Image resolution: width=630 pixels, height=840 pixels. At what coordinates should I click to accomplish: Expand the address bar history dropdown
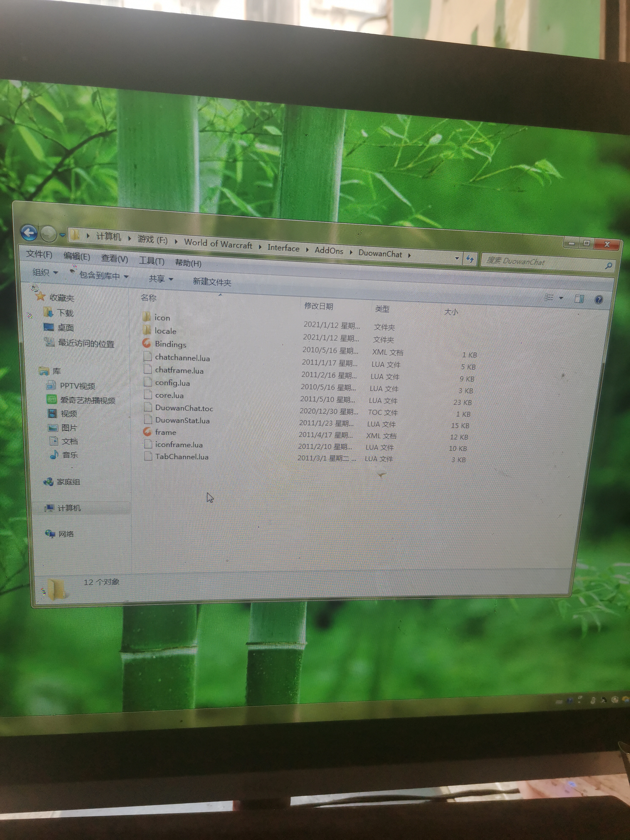coord(457,258)
